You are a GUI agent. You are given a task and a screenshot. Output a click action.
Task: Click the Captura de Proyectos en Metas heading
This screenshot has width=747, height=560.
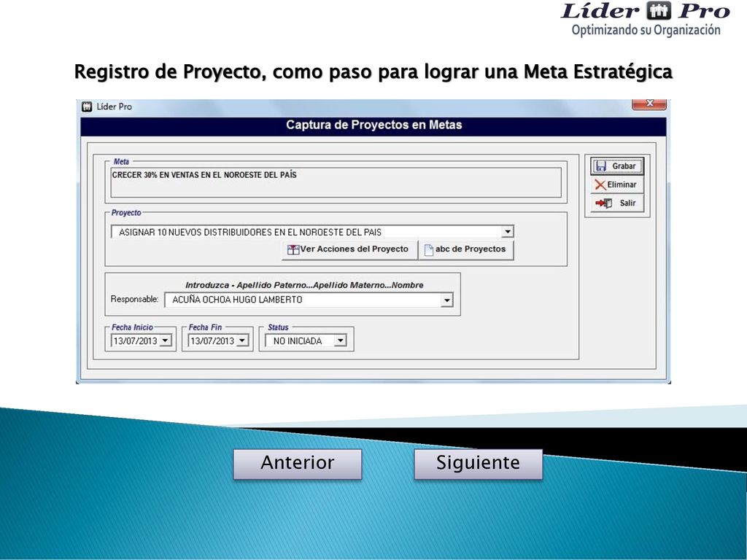coord(374,125)
